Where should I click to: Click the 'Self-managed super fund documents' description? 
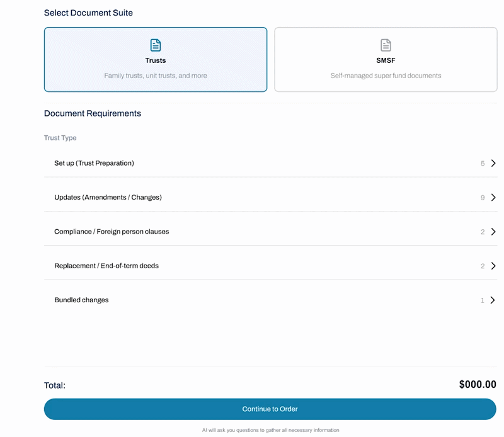coord(386,76)
